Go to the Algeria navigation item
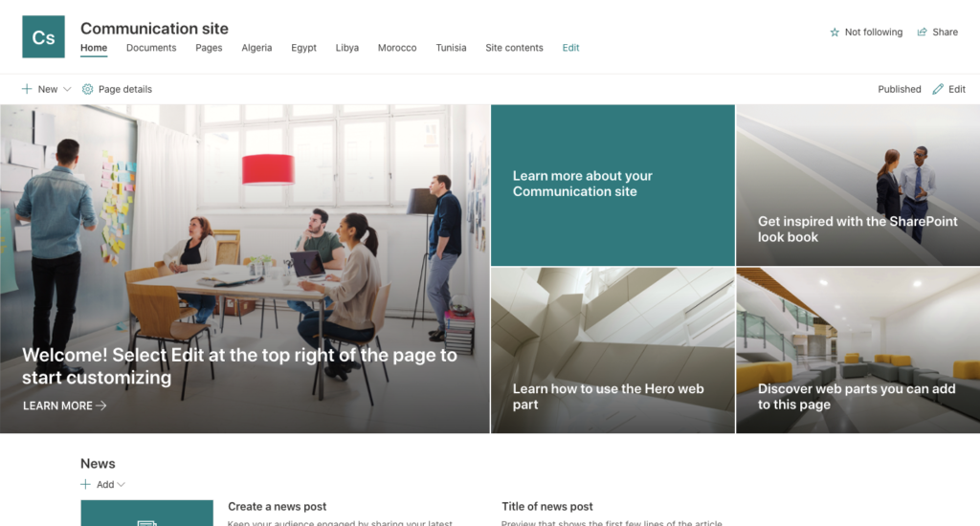The height and width of the screenshot is (526, 980). [x=256, y=48]
